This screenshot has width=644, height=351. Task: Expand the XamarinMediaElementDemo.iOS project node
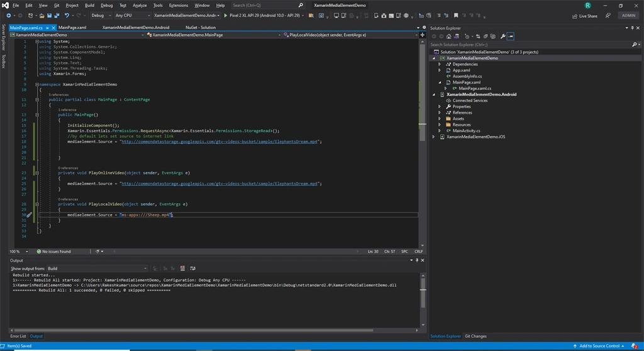434,137
